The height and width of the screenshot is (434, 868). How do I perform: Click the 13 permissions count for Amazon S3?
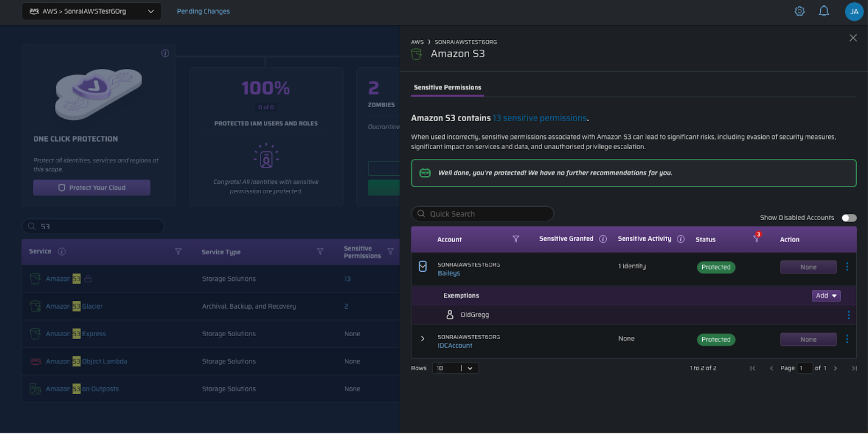coord(347,279)
